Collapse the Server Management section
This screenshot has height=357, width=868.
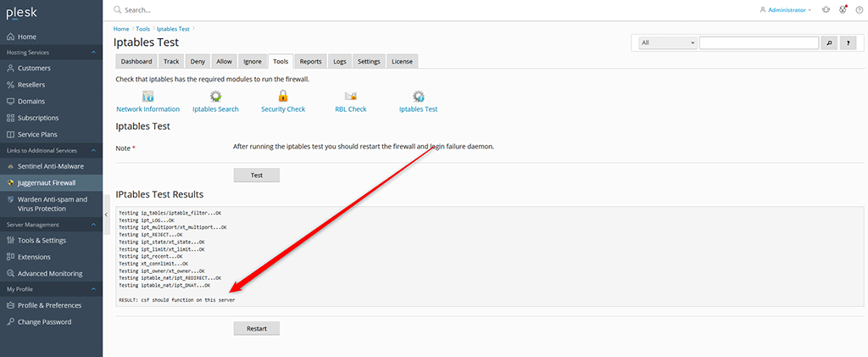[93, 225]
